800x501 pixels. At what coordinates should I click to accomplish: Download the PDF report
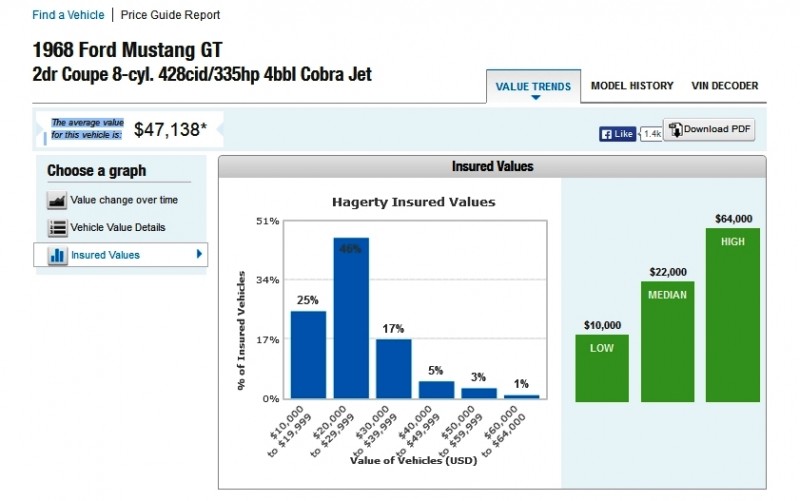click(709, 130)
